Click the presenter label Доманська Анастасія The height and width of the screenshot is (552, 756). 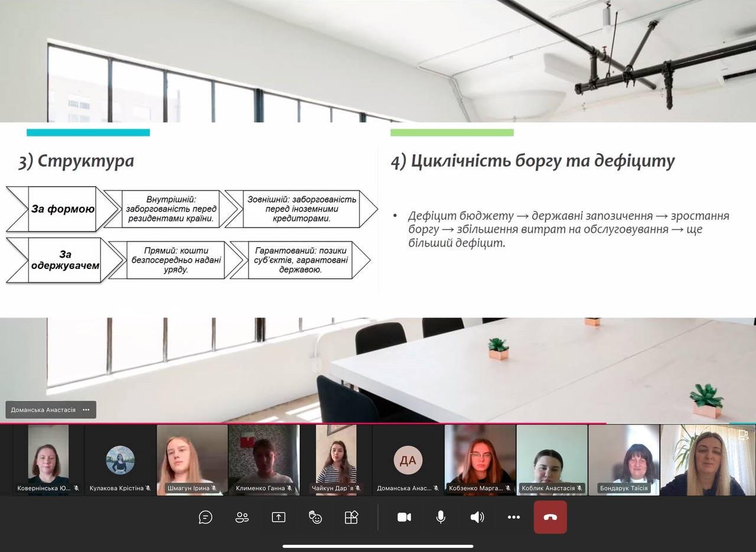[x=43, y=410]
